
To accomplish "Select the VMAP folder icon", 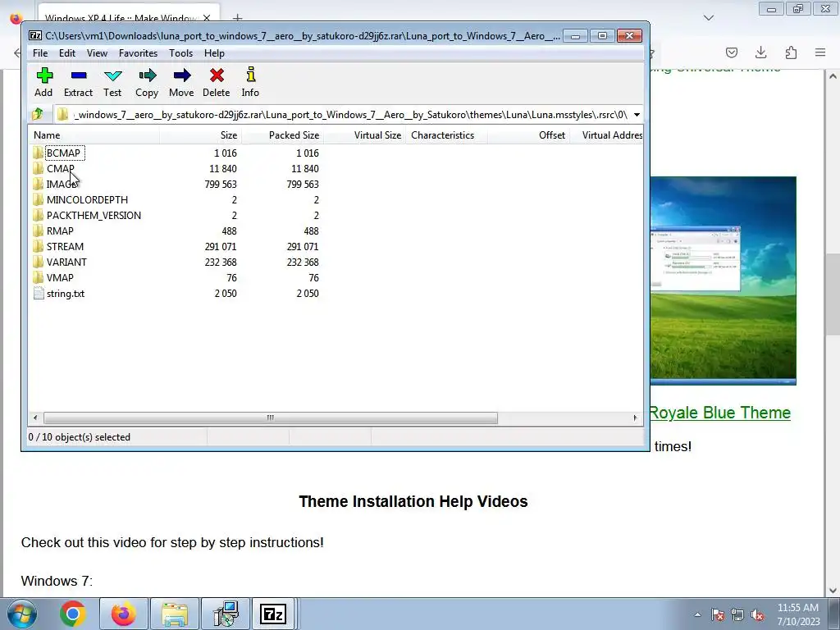I will click(x=38, y=277).
